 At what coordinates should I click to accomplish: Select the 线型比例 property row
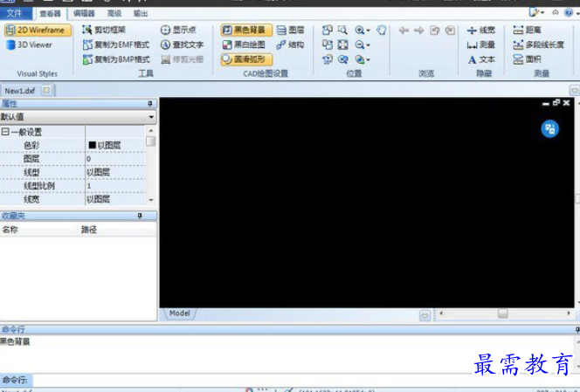coord(72,186)
